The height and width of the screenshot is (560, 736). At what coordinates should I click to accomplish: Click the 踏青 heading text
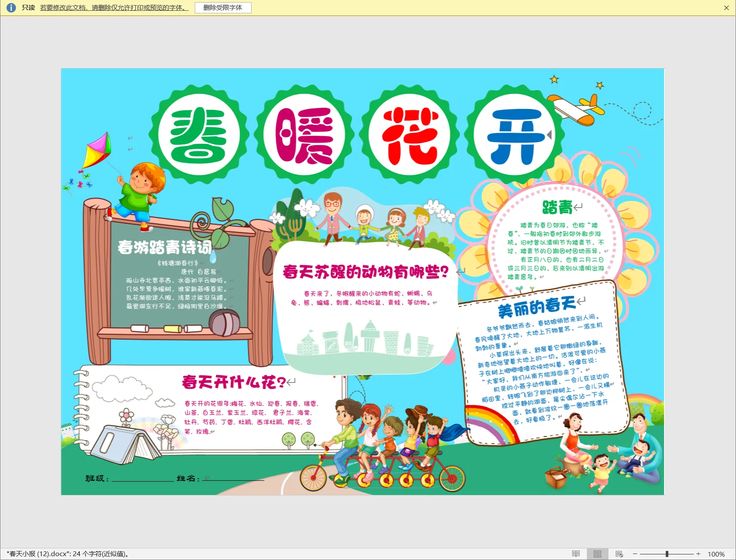(x=557, y=207)
